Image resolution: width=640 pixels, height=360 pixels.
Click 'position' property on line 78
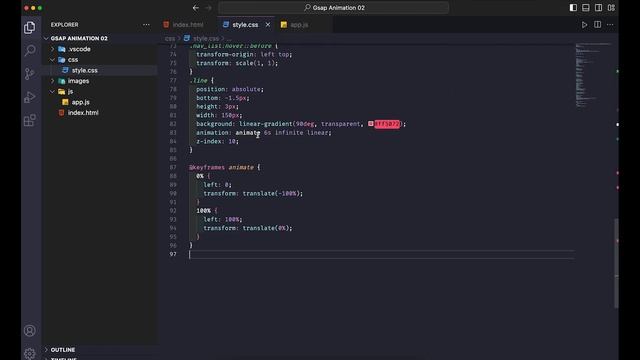click(x=211, y=89)
